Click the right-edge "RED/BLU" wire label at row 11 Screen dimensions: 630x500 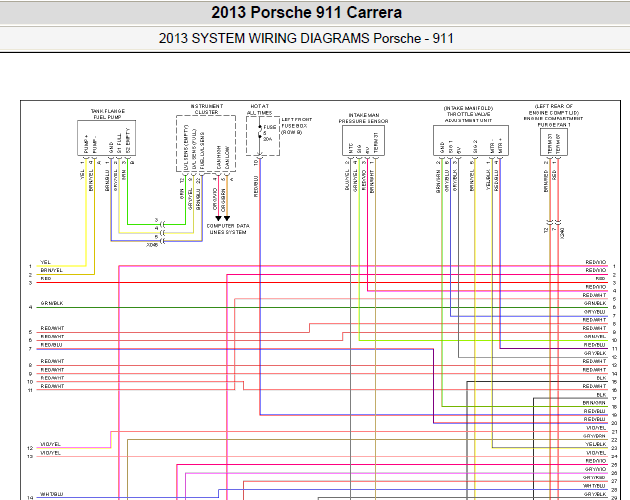point(595,345)
